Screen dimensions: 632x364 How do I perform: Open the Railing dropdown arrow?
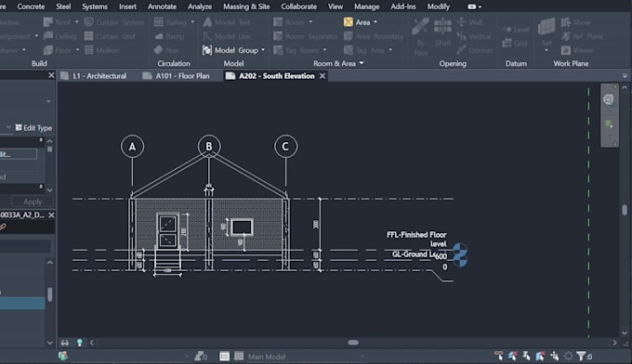[x=192, y=22]
